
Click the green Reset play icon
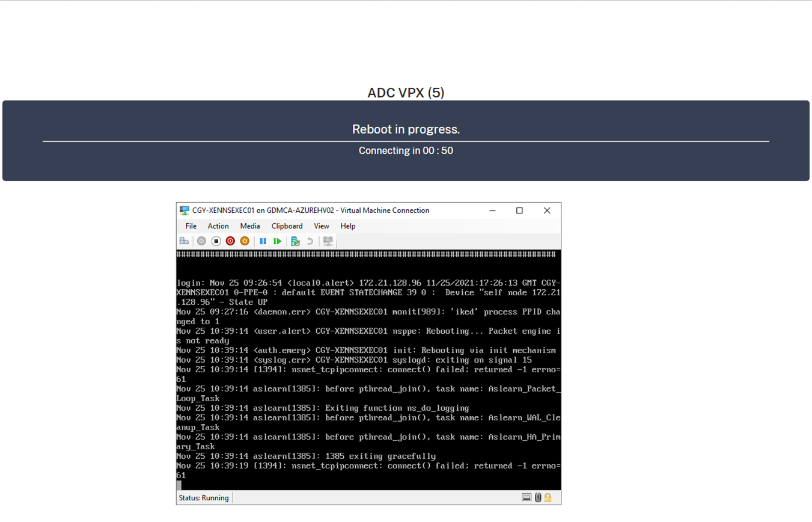[277, 241]
